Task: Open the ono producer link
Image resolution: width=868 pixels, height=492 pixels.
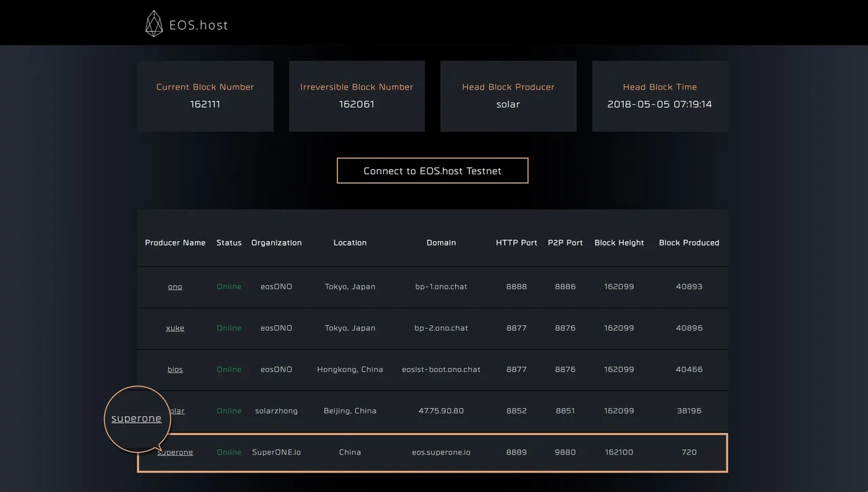Action: pyautogui.click(x=175, y=287)
